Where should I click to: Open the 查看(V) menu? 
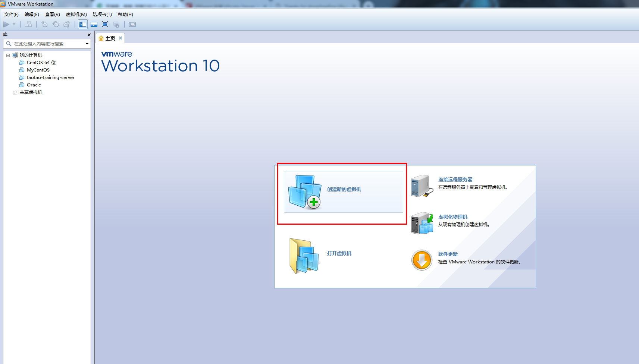coord(53,14)
